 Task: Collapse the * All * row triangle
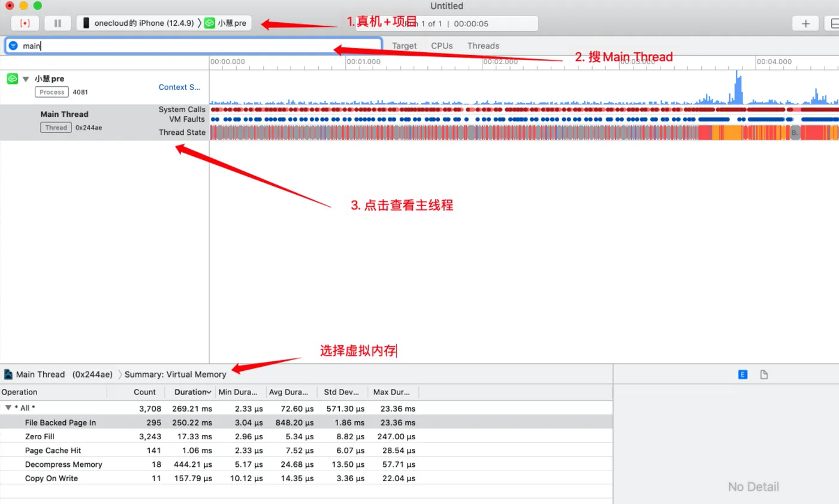click(8, 408)
